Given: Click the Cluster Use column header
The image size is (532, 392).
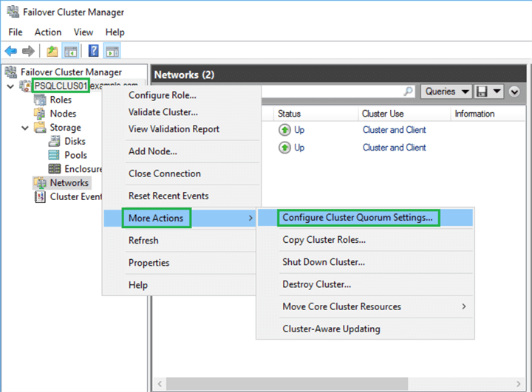Looking at the screenshot, I should (383, 114).
